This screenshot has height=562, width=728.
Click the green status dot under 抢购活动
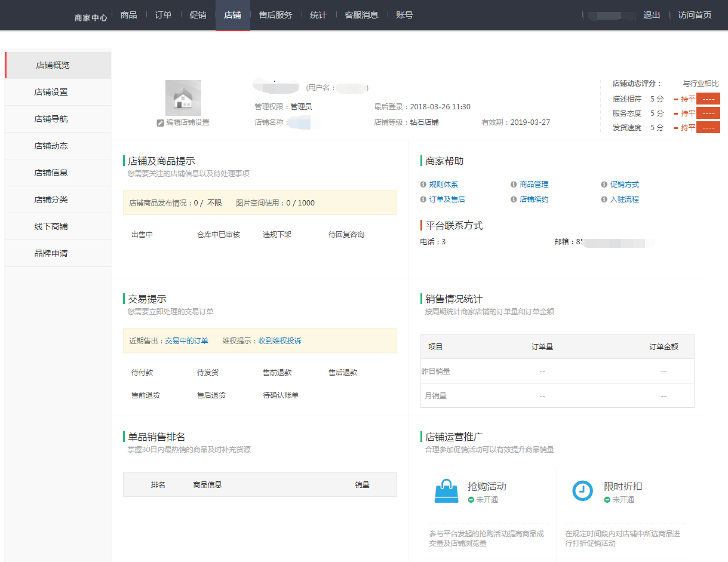coord(471,500)
